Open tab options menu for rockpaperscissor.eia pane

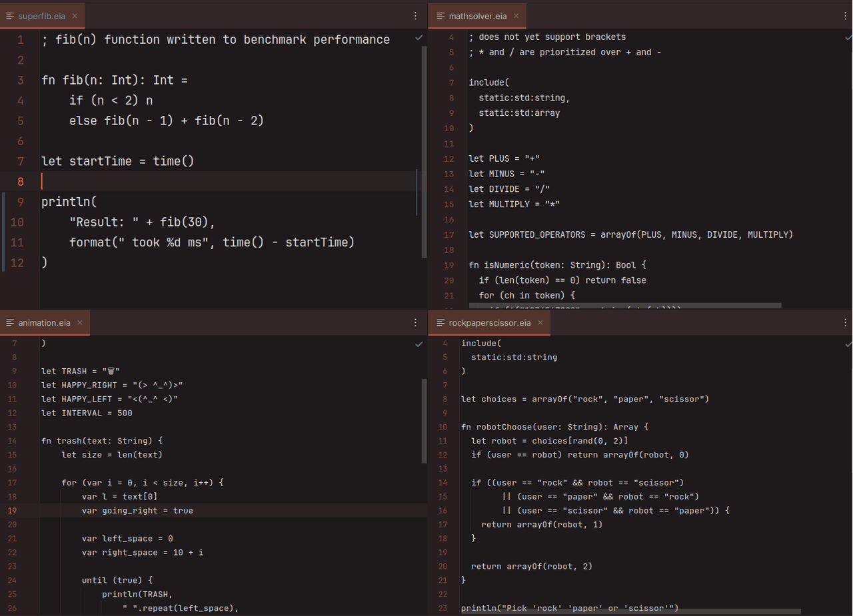pos(842,323)
